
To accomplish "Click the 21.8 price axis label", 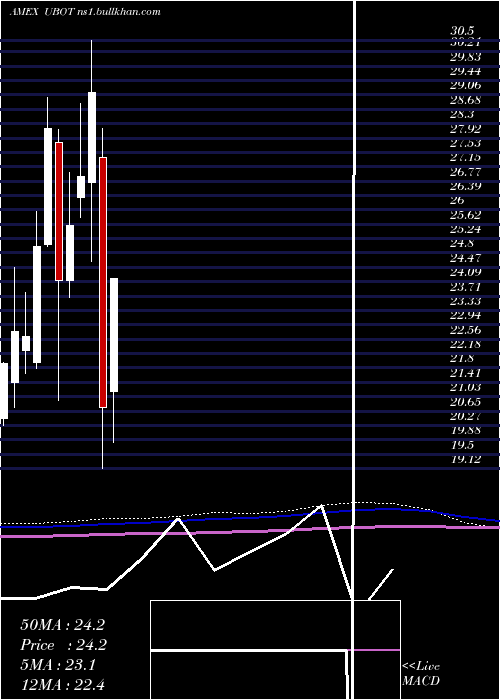I will 462,358.
